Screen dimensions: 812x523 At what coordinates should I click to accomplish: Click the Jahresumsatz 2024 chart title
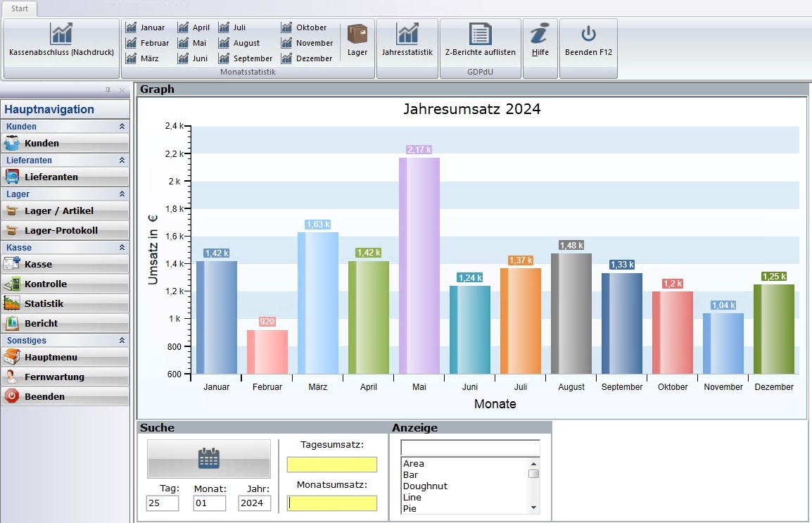pos(471,108)
